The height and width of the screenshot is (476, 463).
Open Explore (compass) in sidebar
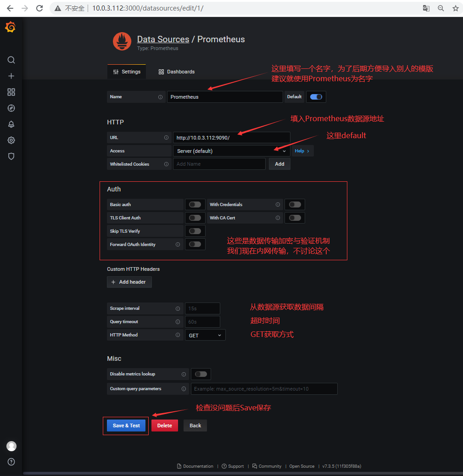tap(11, 108)
